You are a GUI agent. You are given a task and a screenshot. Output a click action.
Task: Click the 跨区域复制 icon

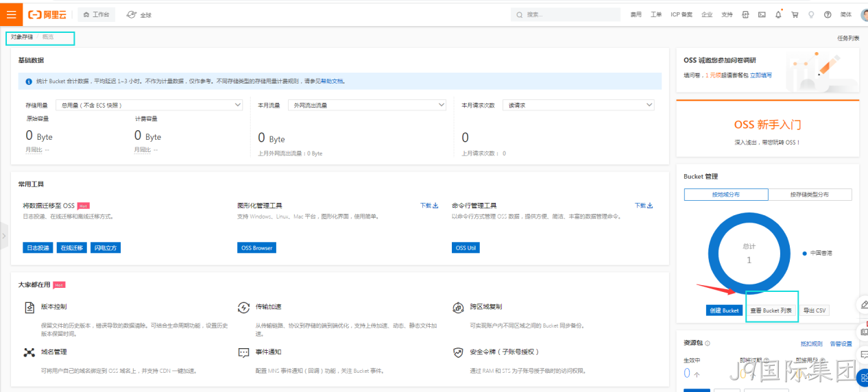click(458, 307)
